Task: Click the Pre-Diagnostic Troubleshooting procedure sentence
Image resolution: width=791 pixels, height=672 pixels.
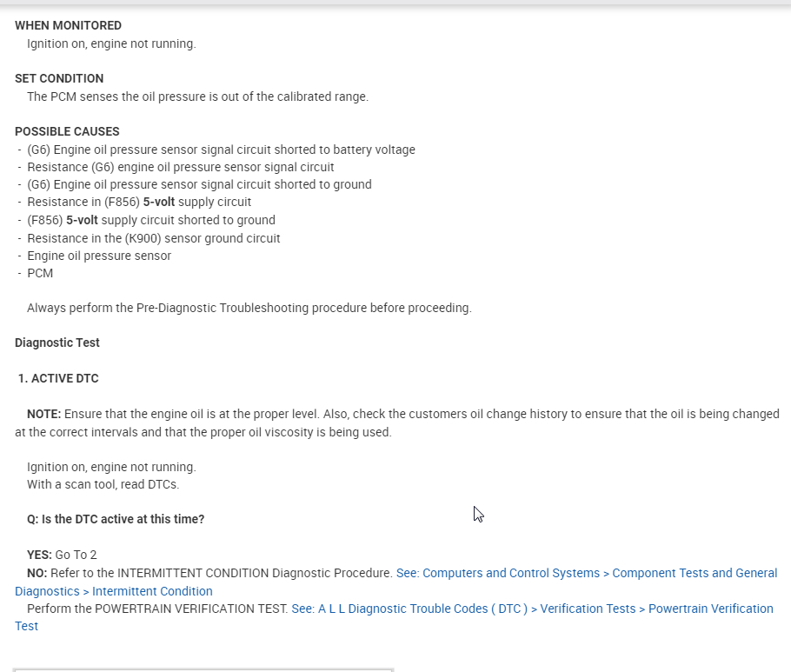Action: tap(249, 308)
